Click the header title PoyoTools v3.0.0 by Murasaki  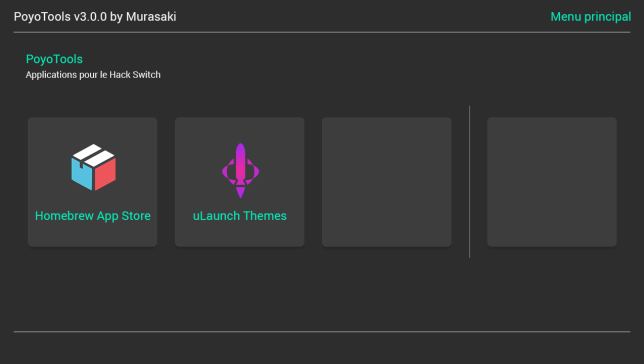tap(95, 17)
